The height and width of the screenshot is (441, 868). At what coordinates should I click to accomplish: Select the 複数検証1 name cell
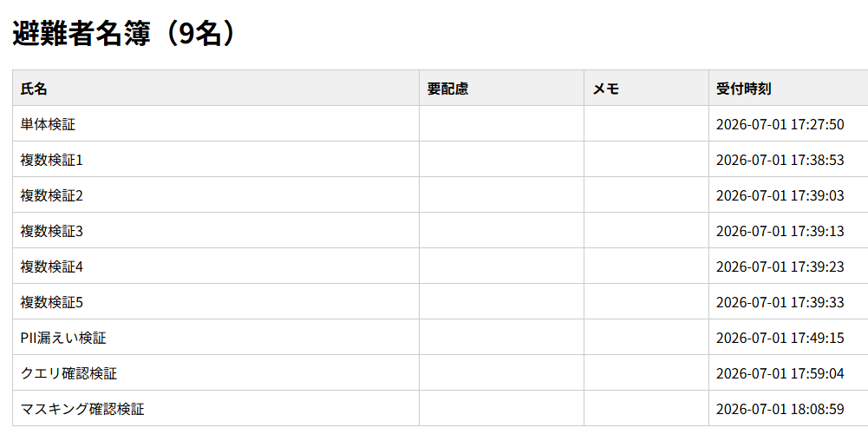click(216, 159)
